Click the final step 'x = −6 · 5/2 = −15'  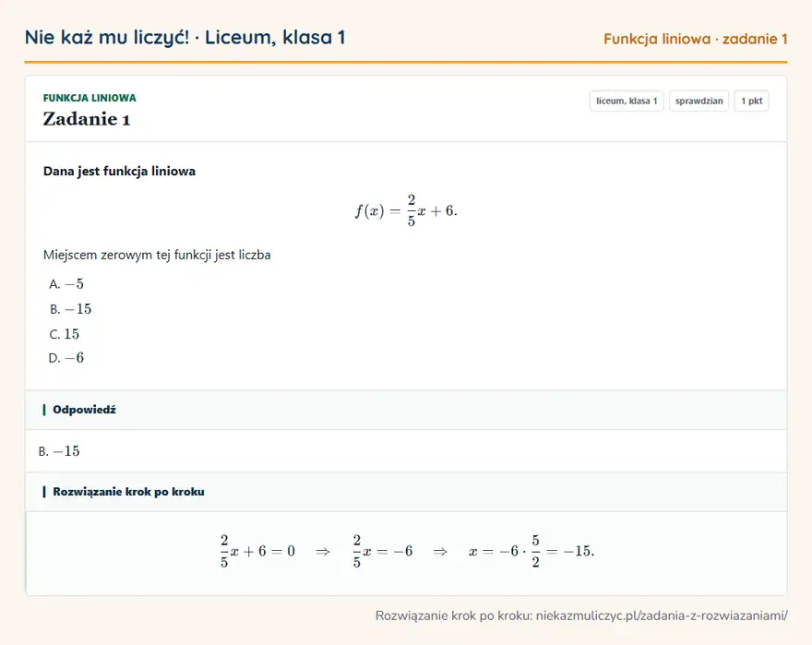click(531, 551)
